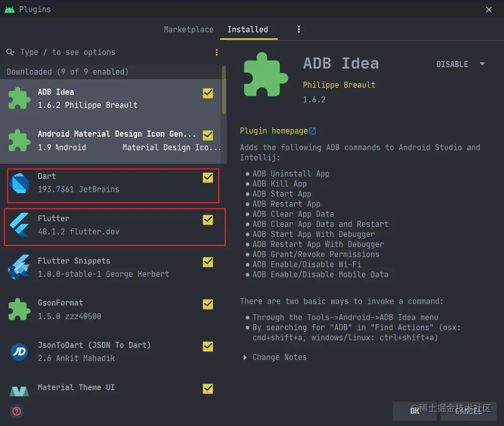Select the Material Theme UI name
Image resolution: width=504 pixels, height=426 pixels.
pyautogui.click(x=76, y=387)
